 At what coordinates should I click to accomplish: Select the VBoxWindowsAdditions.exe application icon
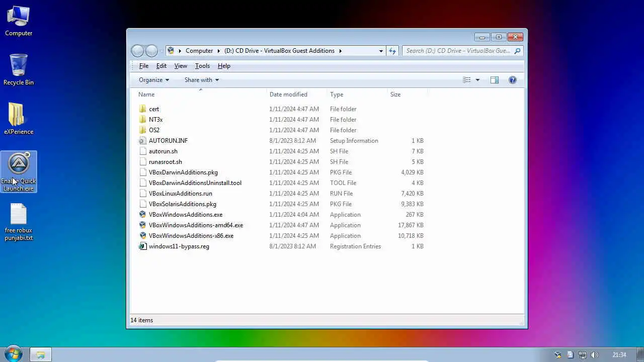(143, 215)
